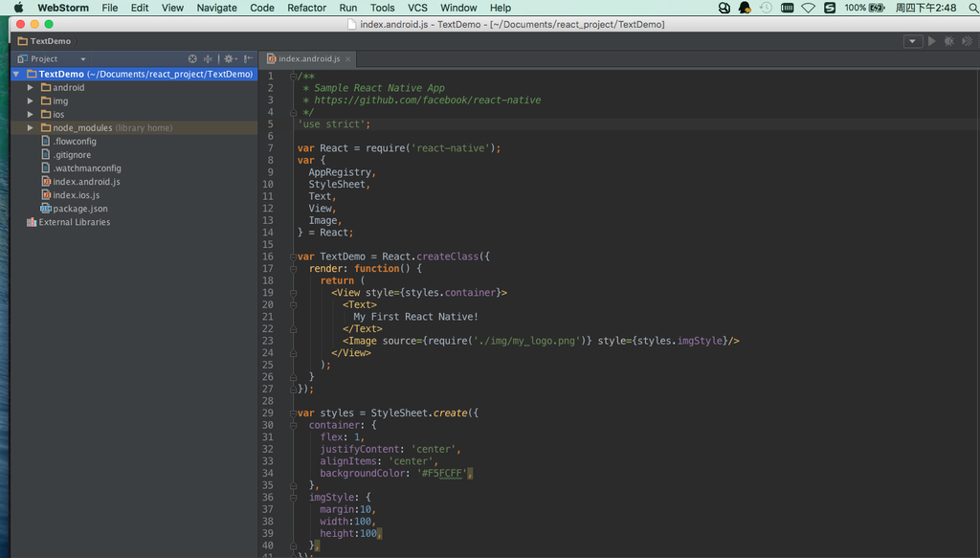Click run with coverage icon
This screenshot has height=558, width=980.
pyautogui.click(x=967, y=41)
